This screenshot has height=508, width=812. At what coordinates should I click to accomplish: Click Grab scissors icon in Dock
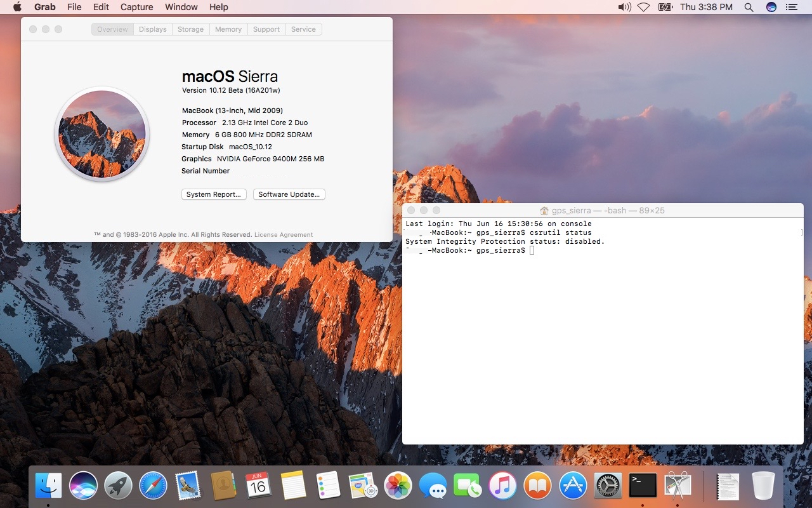click(678, 486)
